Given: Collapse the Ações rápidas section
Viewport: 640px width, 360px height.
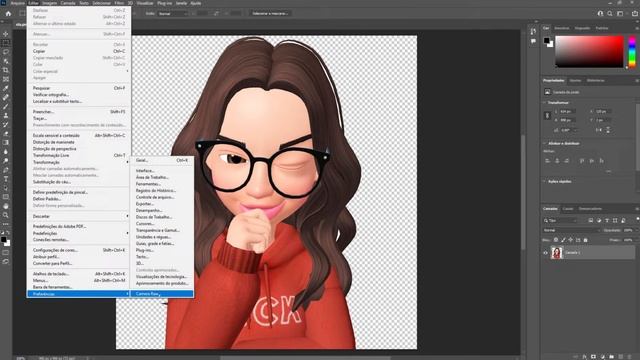Looking at the screenshot, I should pos(545,181).
